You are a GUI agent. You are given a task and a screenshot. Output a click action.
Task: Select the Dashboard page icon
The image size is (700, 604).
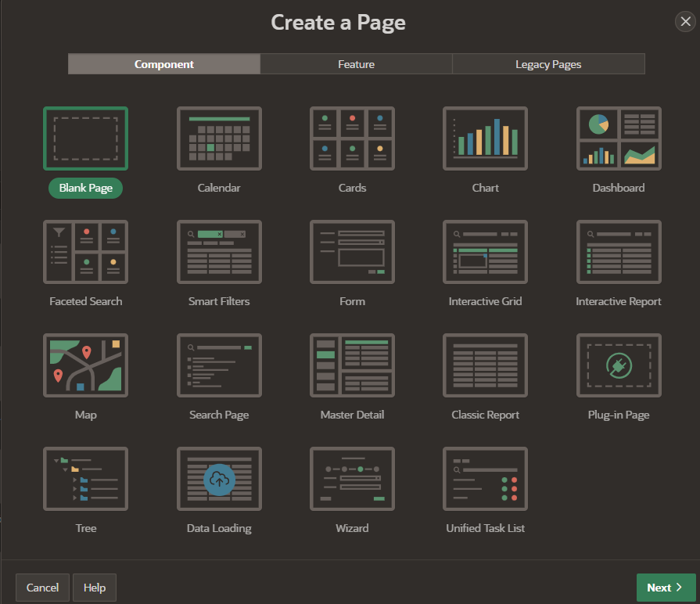point(619,138)
